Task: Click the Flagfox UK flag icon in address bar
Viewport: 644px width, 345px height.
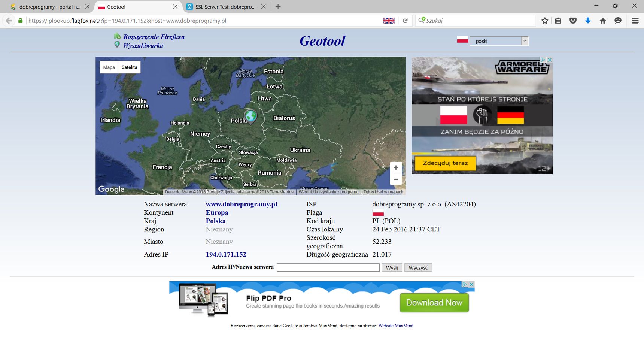Action: pos(389,21)
